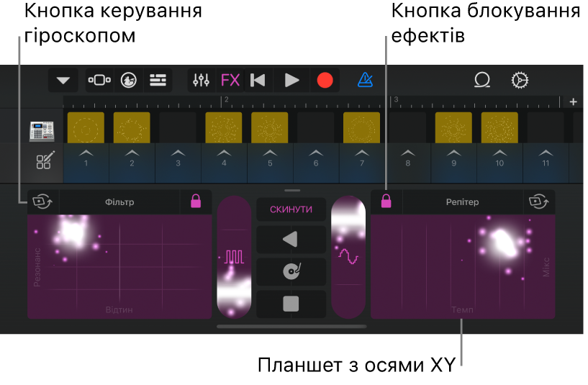Viewport: 588px width, 385px height.
Task: Show the track list view icon
Action: coord(158,80)
